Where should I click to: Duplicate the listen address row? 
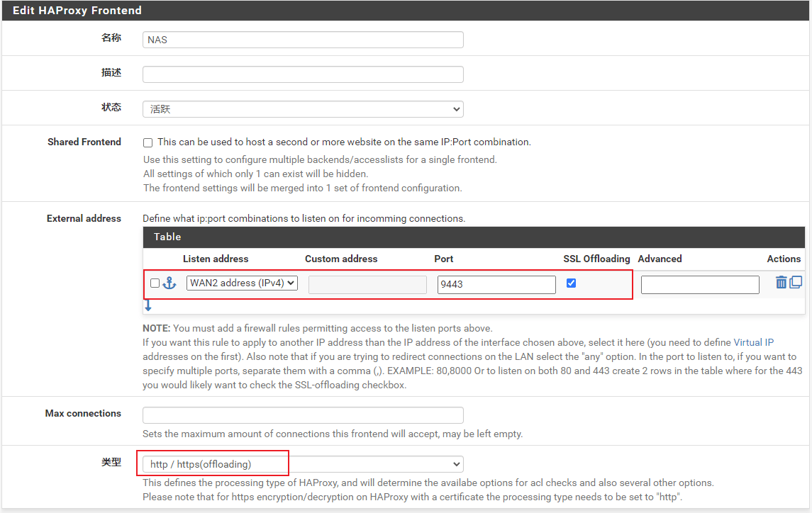pyautogui.click(x=796, y=282)
